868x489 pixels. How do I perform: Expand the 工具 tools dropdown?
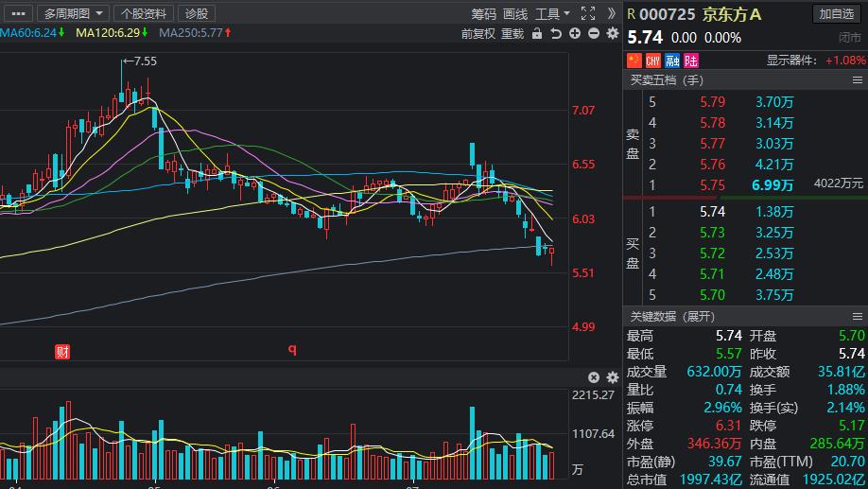552,14
